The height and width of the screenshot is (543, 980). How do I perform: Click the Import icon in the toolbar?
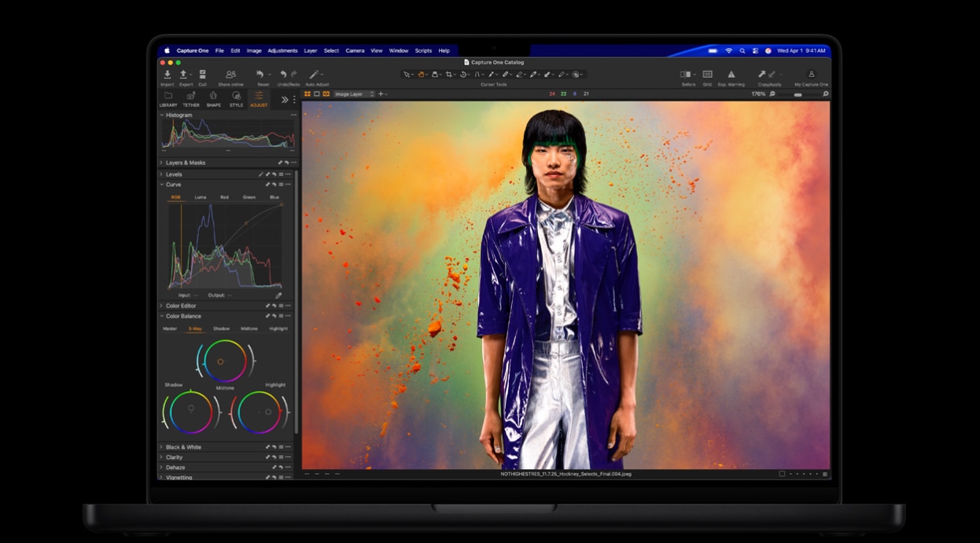167,75
